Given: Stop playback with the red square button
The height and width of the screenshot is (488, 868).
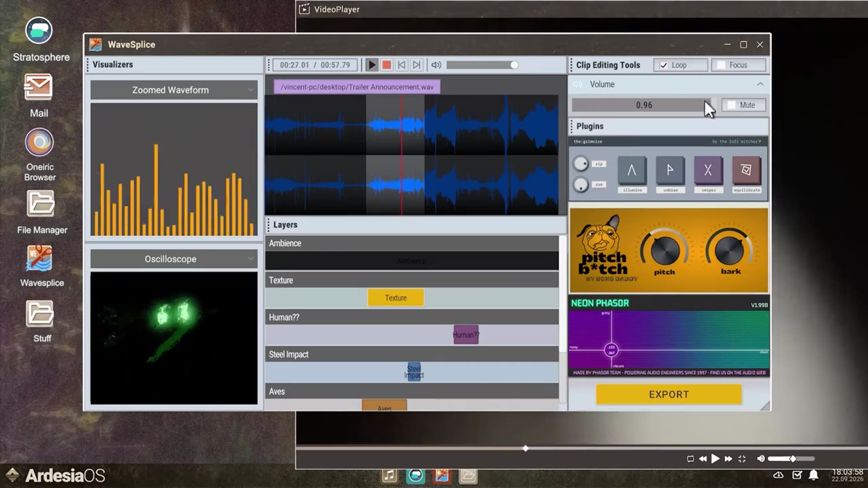Looking at the screenshot, I should tap(387, 65).
